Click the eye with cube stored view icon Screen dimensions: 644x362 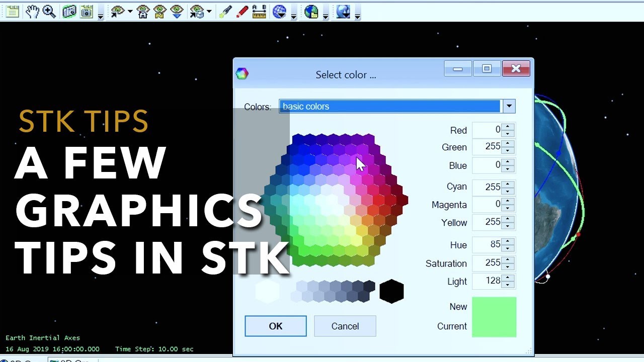(196, 11)
